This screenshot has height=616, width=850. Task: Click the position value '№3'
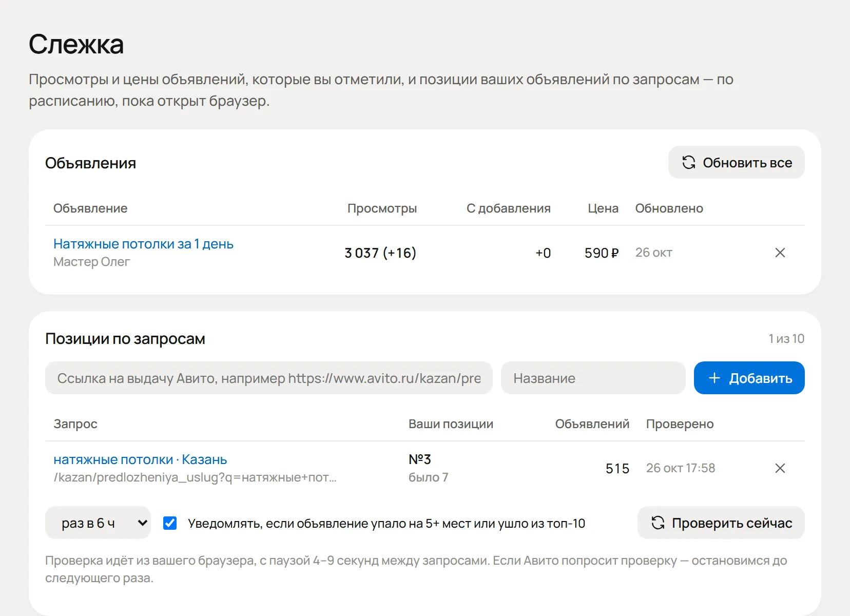[x=420, y=459]
